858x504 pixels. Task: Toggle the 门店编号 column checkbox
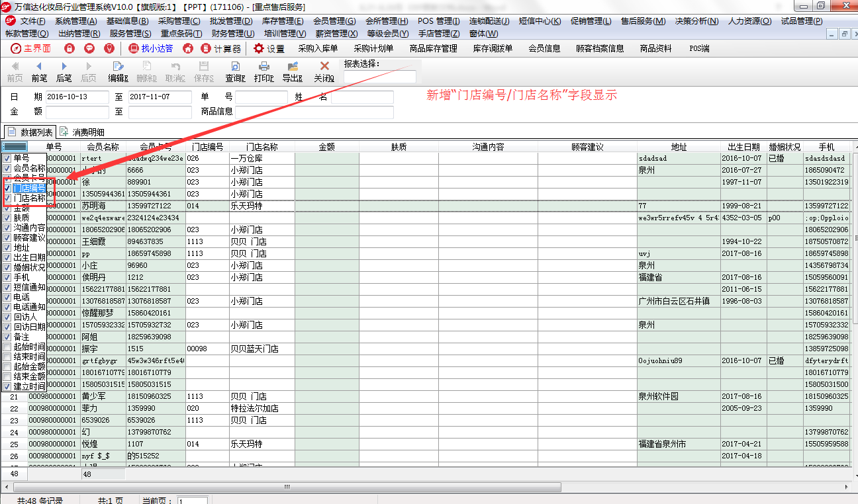click(x=7, y=188)
